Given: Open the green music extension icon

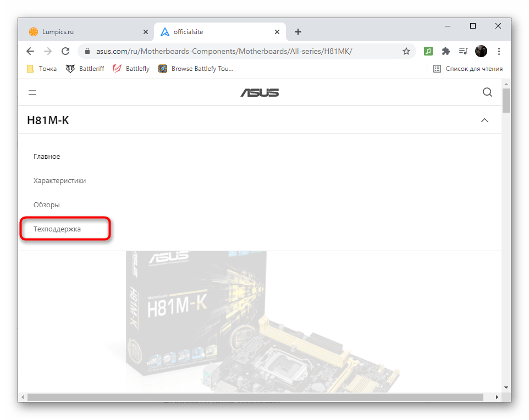Looking at the screenshot, I should [428, 51].
